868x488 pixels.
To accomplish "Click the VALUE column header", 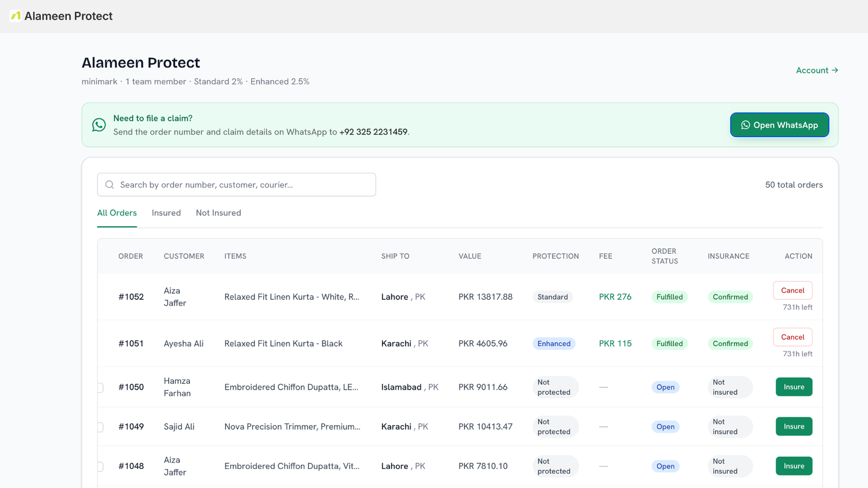I will tap(470, 256).
